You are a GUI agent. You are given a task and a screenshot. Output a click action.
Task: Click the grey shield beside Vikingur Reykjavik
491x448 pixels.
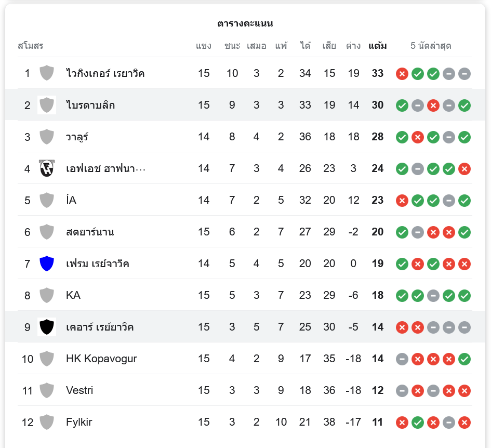tap(47, 73)
